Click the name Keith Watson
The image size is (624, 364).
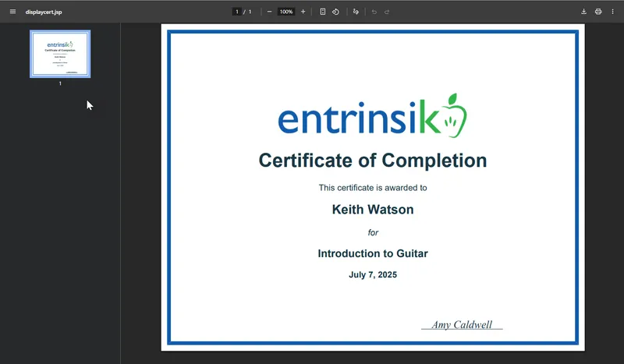[373, 209]
